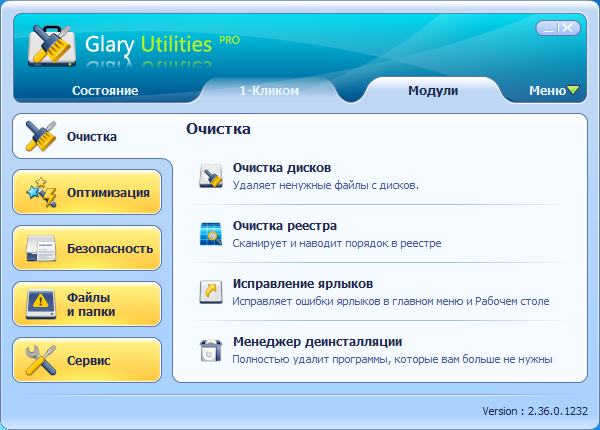This screenshot has width=600, height=430.
Task: Click the Version : 2.36.0.1232 text
Action: tap(535, 411)
